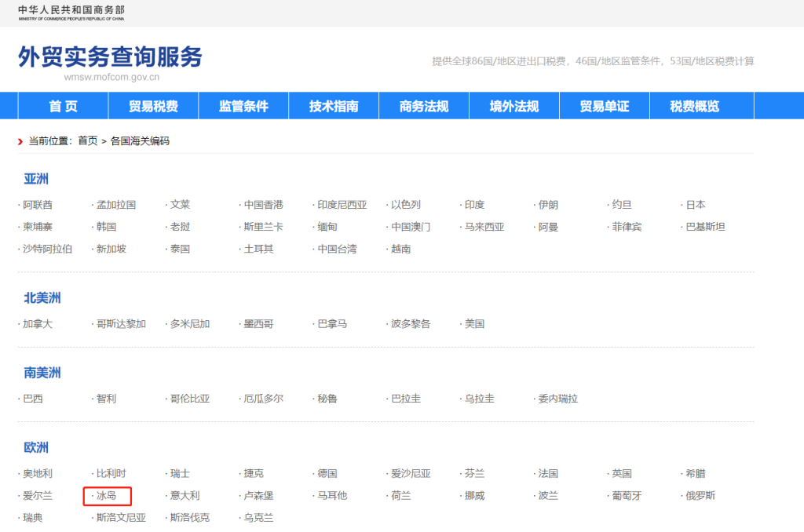Switch to the 税费概览 tab
This screenshot has height=532, width=804.
point(695,106)
